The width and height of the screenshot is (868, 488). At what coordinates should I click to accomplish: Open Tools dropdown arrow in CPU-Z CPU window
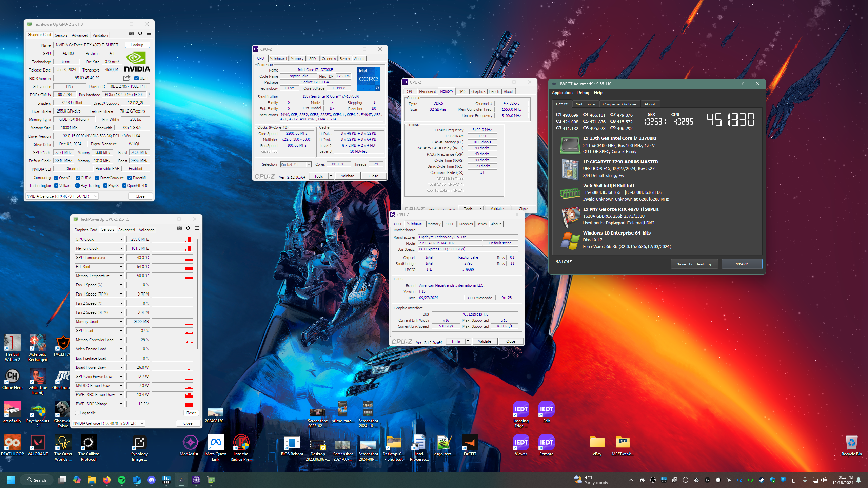(x=331, y=176)
